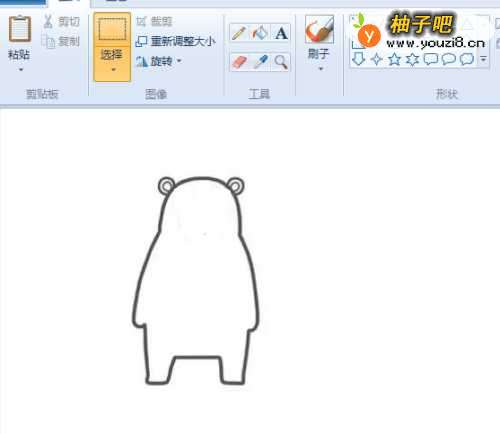Activate the Text tool
This screenshot has width=500, height=434.
pyautogui.click(x=281, y=33)
